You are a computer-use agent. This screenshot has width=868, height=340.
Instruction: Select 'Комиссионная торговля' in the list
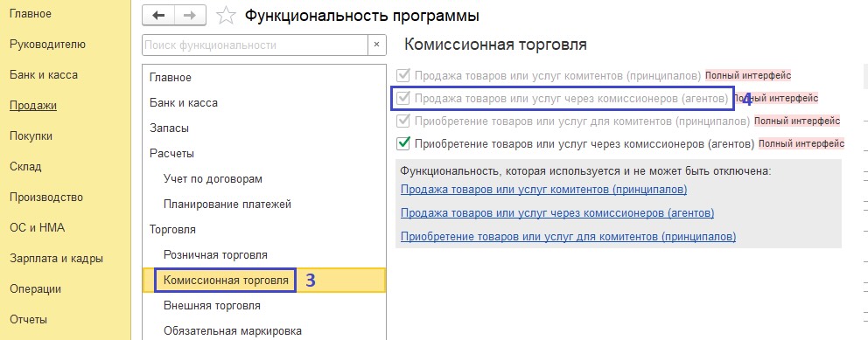[x=264, y=281]
